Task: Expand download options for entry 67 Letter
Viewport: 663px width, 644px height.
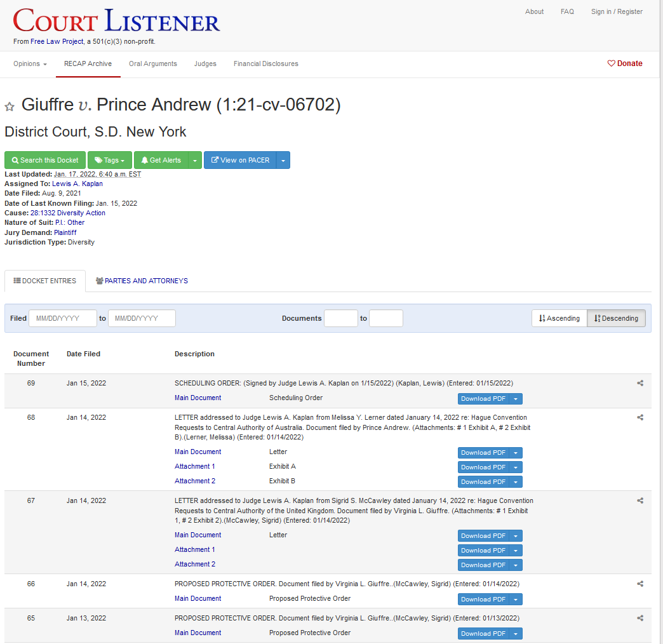Action: coord(516,536)
